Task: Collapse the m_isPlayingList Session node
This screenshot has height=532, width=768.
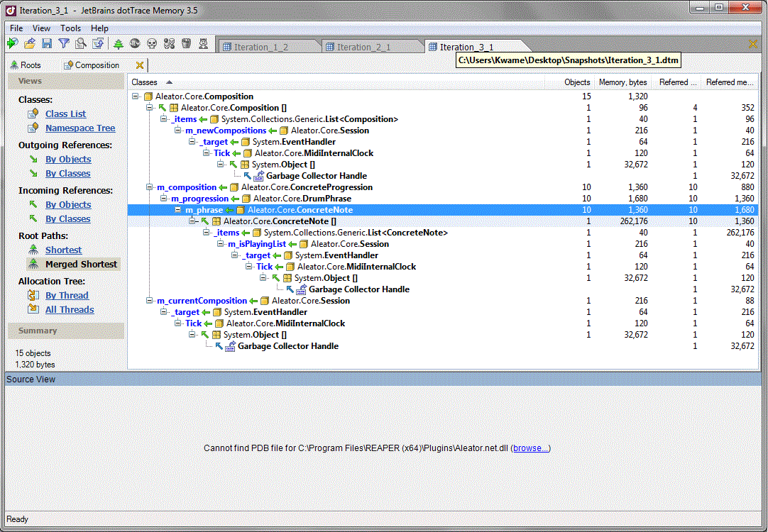Action: tap(221, 244)
